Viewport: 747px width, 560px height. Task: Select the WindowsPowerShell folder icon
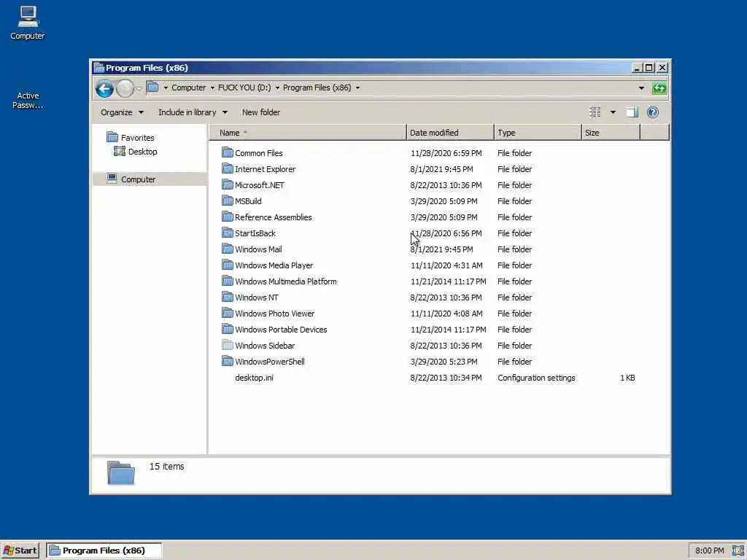tap(228, 361)
